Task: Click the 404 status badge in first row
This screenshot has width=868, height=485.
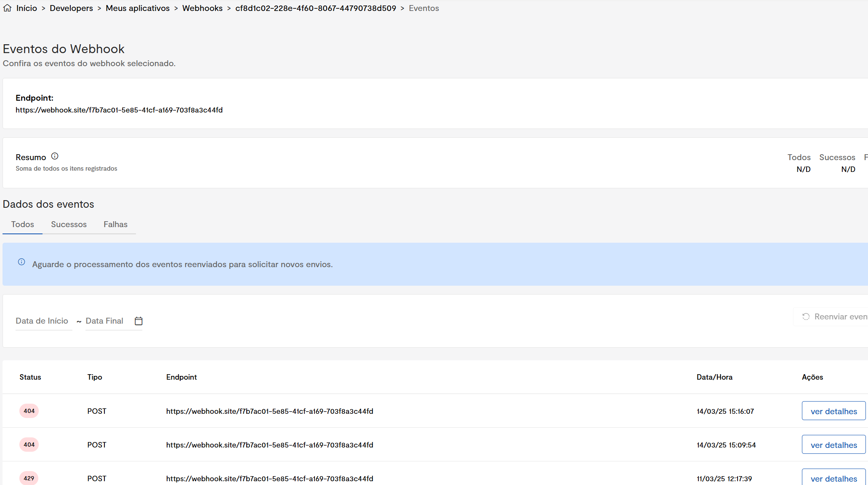Action: [x=29, y=411]
